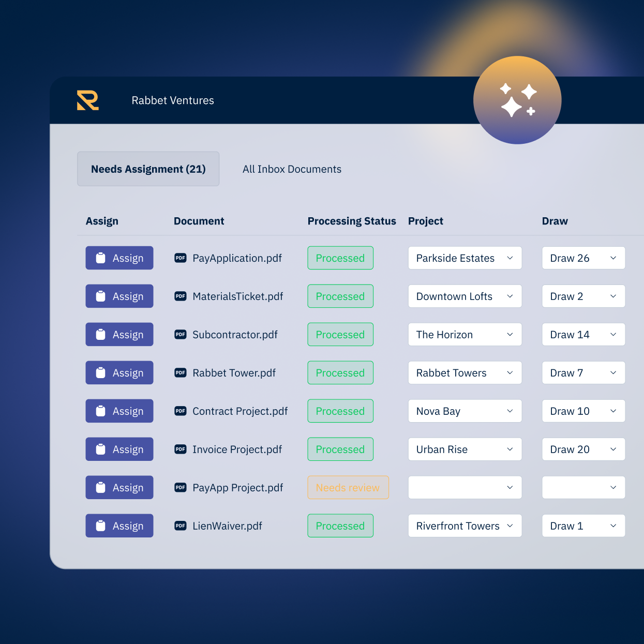Assign the Invoice Project.pdf document
Screen dimensions: 644x644
[119, 449]
